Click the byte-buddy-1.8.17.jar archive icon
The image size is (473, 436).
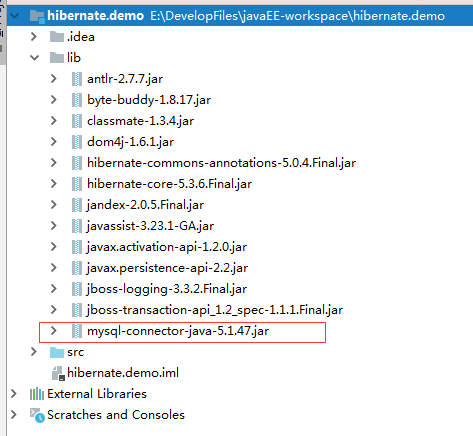tap(77, 100)
